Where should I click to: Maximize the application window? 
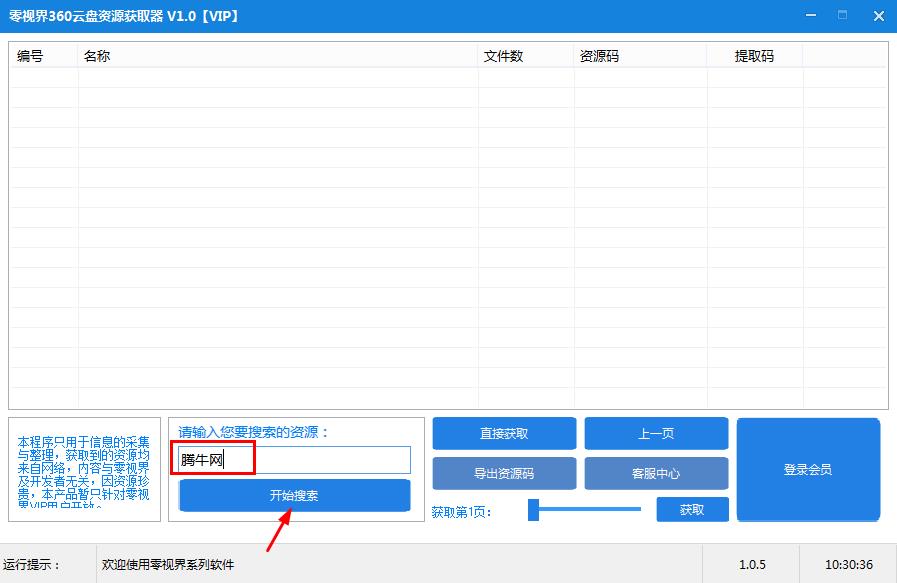point(842,16)
